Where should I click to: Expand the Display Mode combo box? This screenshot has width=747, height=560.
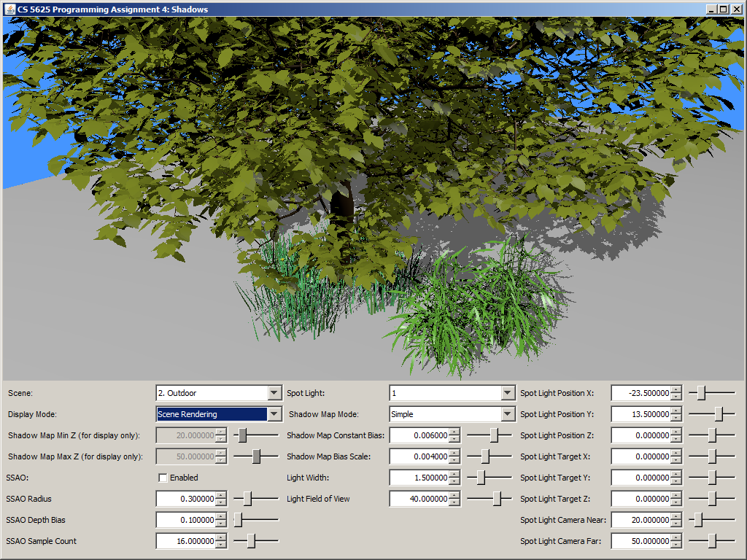(x=274, y=414)
